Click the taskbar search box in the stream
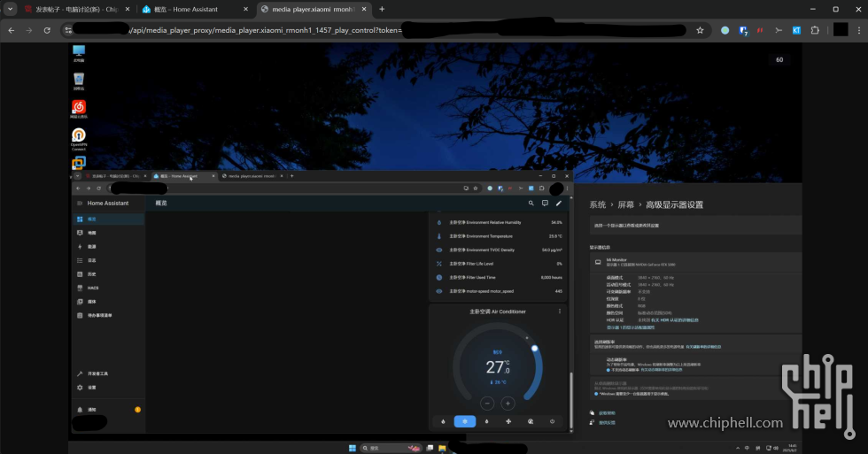 (391, 448)
